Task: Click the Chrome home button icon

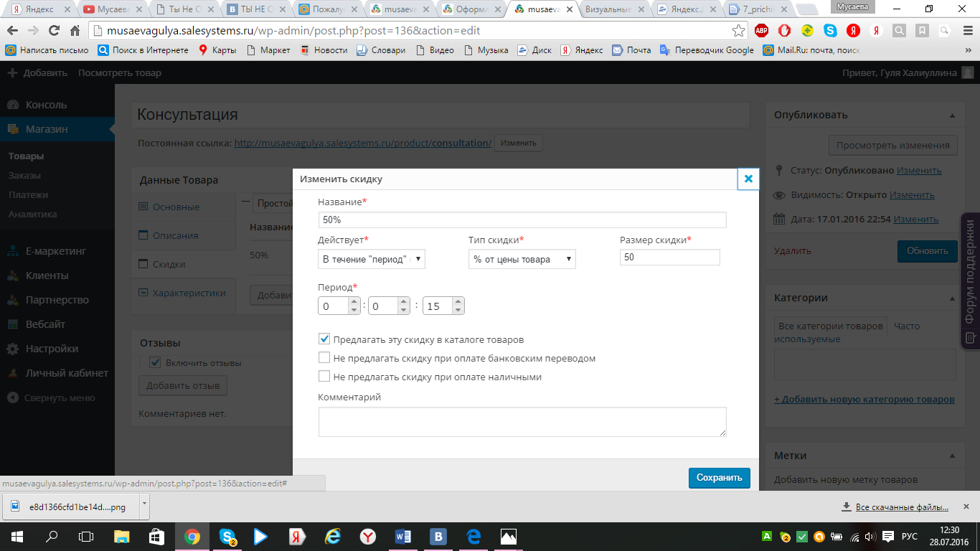Action: point(75,31)
